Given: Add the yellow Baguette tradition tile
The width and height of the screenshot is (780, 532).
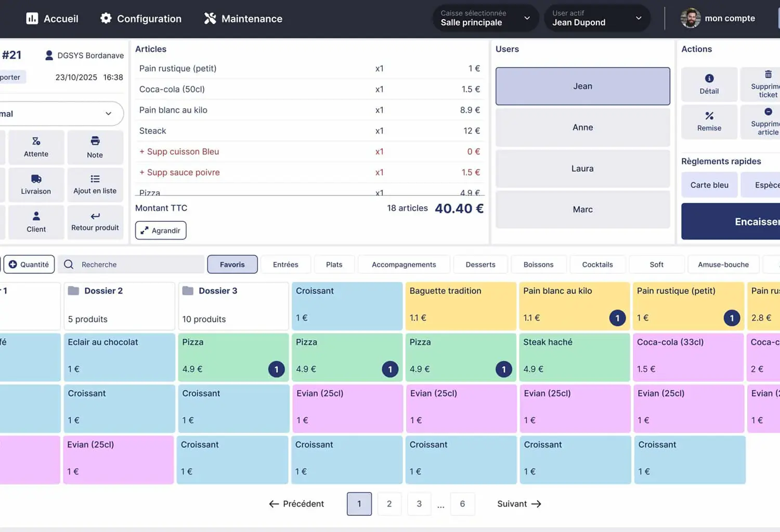Looking at the screenshot, I should pyautogui.click(x=460, y=305).
